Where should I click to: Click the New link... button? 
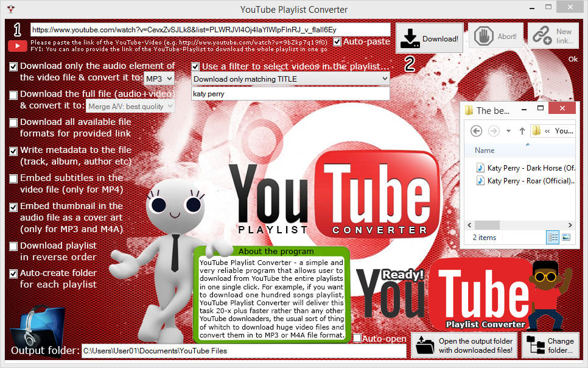point(553,36)
